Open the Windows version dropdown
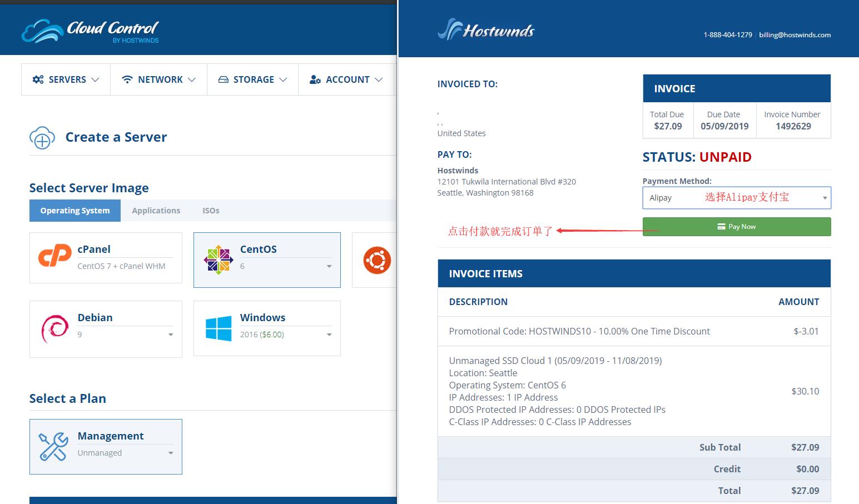 click(x=286, y=335)
